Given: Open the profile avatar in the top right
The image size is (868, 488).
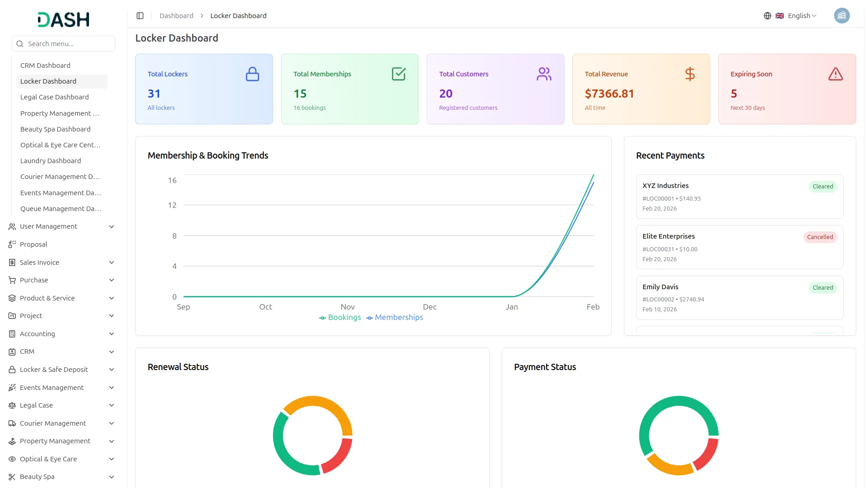Looking at the screenshot, I should tap(842, 15).
